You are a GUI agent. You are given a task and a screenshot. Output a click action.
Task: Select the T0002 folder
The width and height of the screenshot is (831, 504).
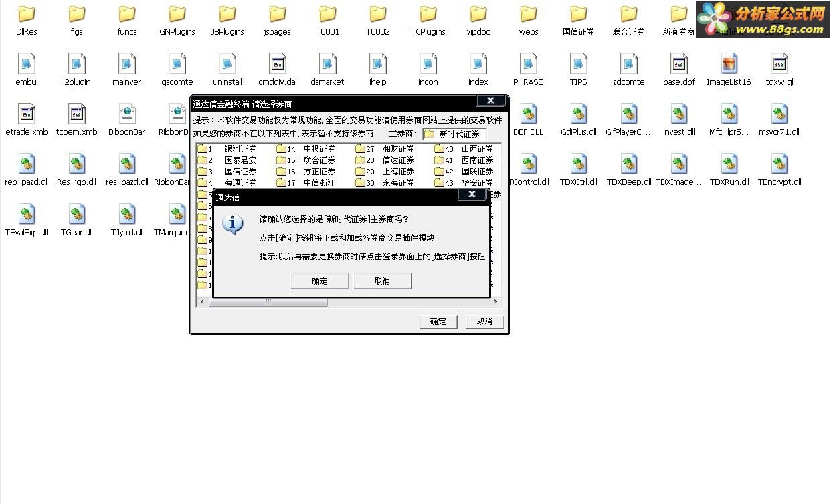tap(378, 20)
